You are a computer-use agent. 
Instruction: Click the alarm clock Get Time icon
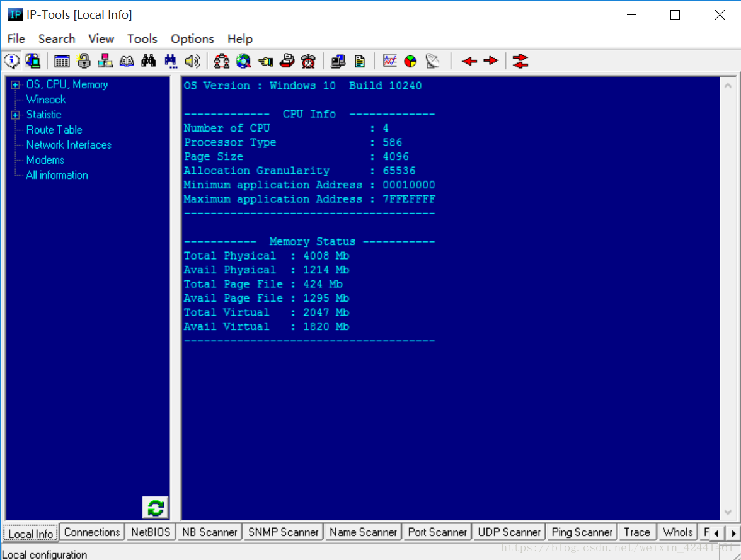[x=309, y=61]
